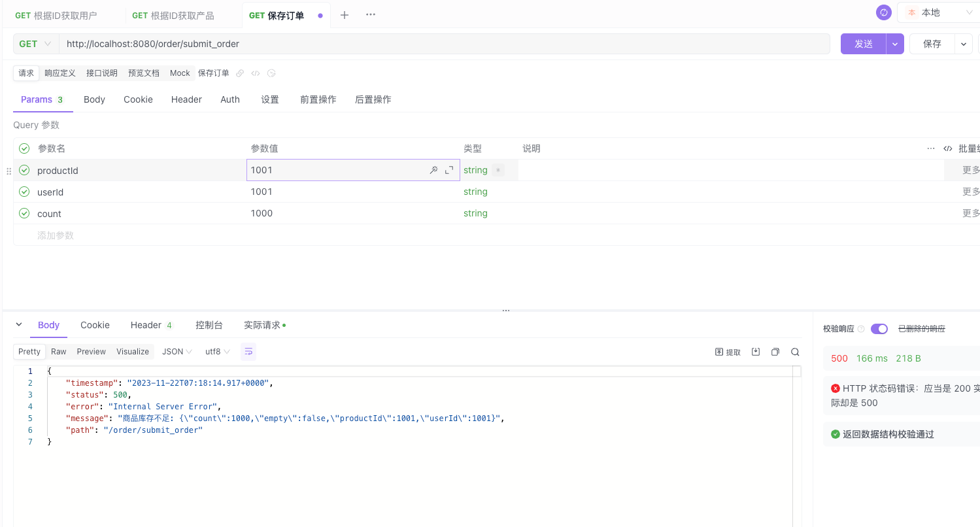Click the 发送 button
Screen dimensions: 980x527
(864, 44)
